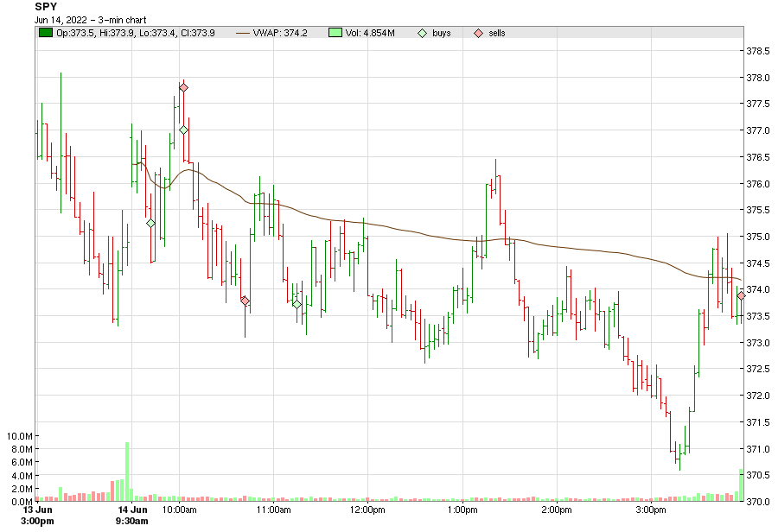Click the 12:00pm time axis label

[x=367, y=510]
